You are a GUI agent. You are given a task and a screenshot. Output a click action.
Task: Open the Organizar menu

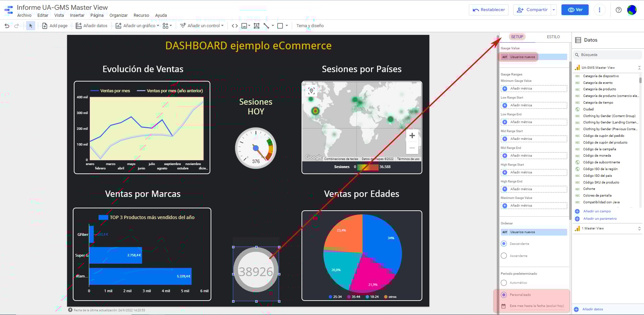(118, 15)
